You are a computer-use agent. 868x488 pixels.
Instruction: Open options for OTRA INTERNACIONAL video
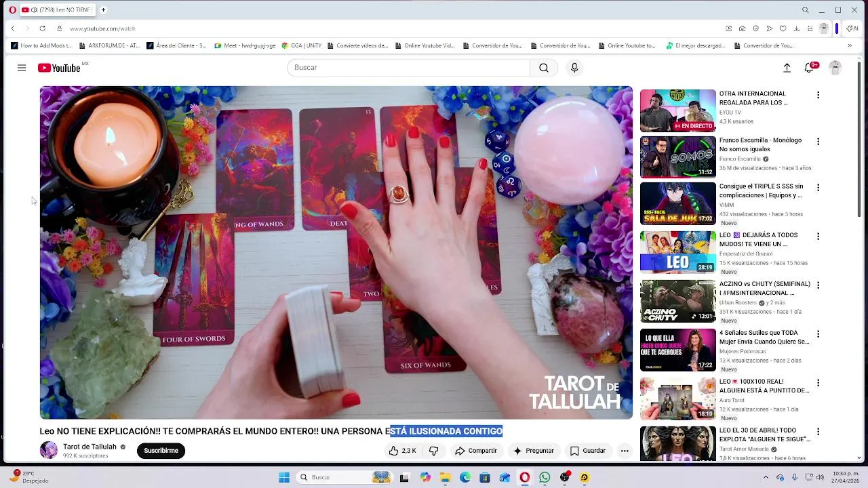pos(818,95)
